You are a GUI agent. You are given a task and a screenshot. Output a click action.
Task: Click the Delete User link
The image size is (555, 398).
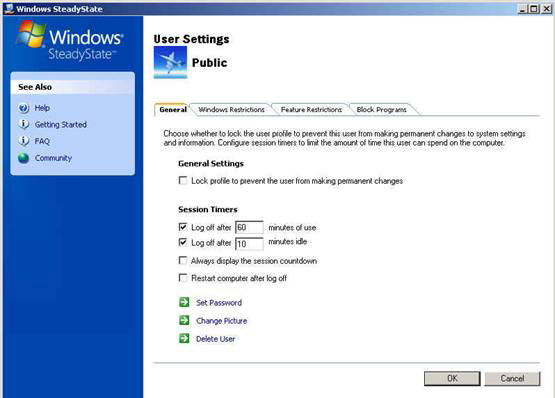click(215, 339)
